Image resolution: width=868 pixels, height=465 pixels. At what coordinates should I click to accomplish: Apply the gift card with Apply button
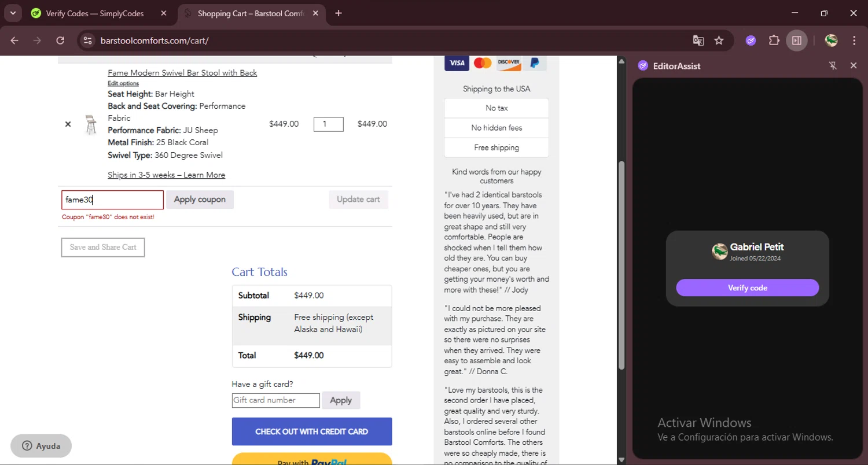[341, 400]
